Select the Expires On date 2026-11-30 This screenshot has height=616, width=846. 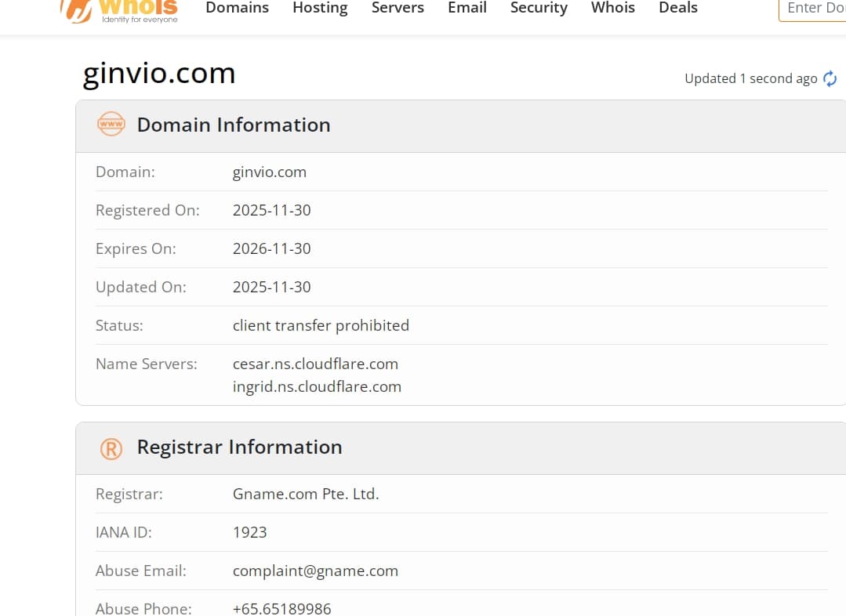point(271,248)
